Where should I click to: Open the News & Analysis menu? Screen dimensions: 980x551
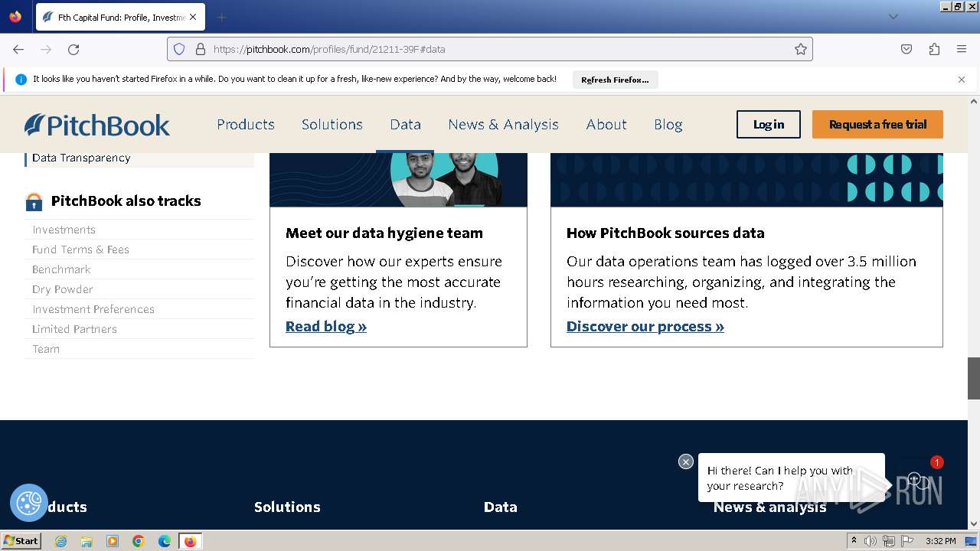[x=503, y=124]
